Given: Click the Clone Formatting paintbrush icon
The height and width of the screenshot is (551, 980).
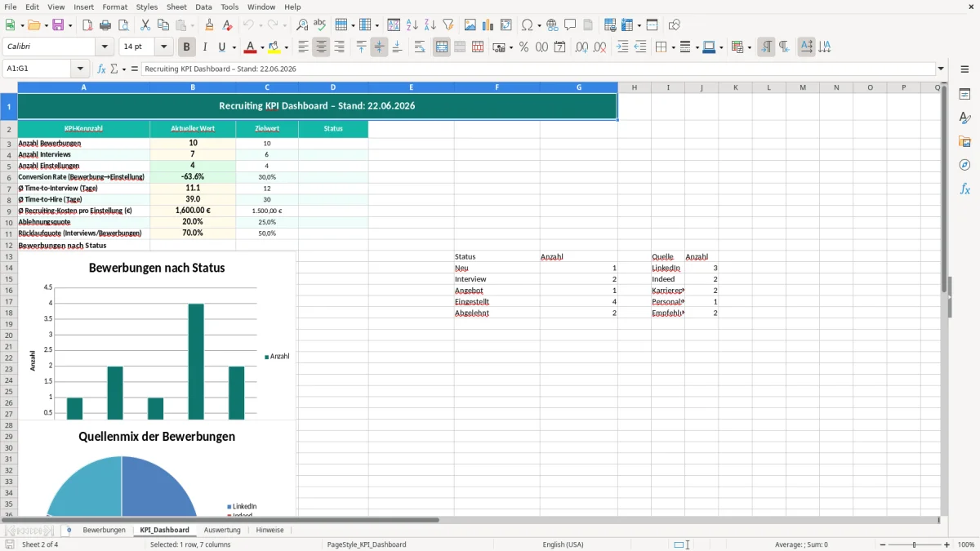Looking at the screenshot, I should [x=210, y=25].
